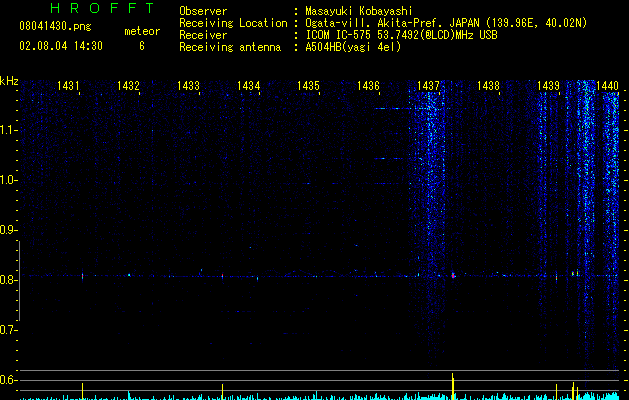
Task: Select antenna value A504HB(yagi 4el)
Action: [x=353, y=47]
